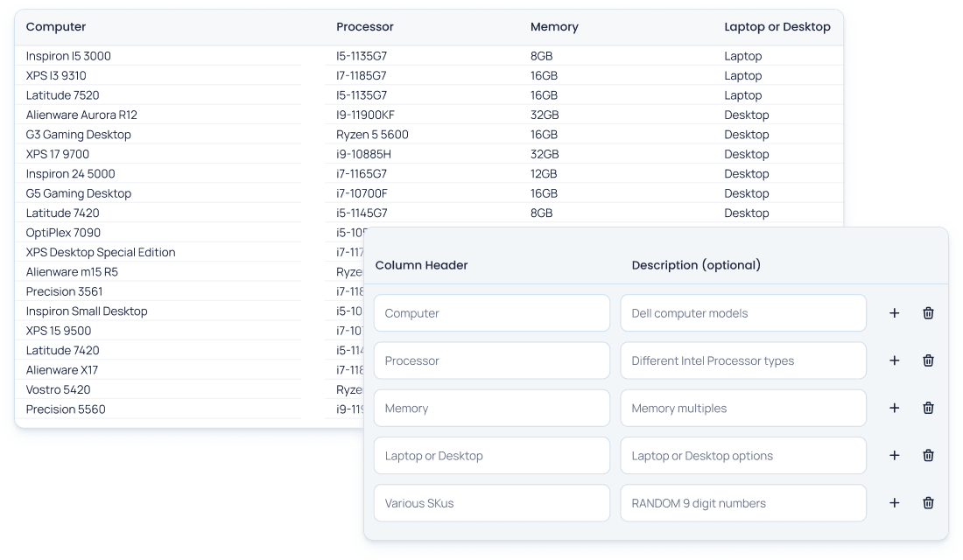The width and height of the screenshot is (963, 560).
Task: Select the 'Column Header' panel label
Action: pyautogui.click(x=421, y=265)
